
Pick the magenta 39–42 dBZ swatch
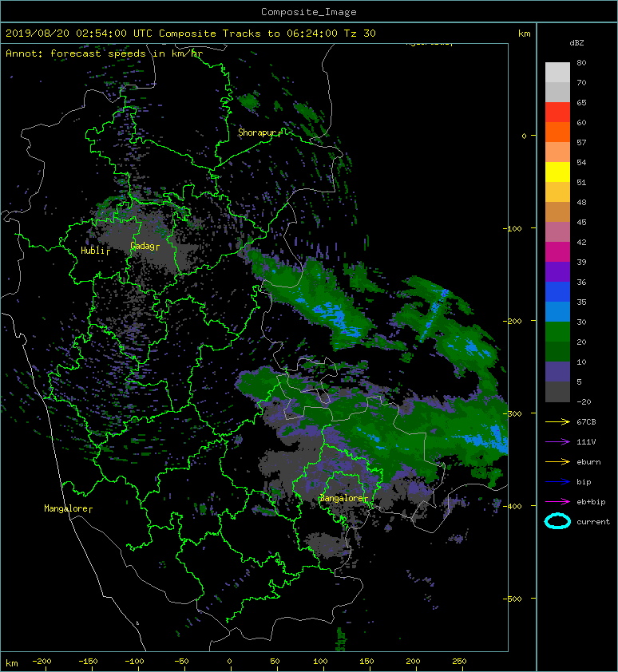[x=557, y=252]
